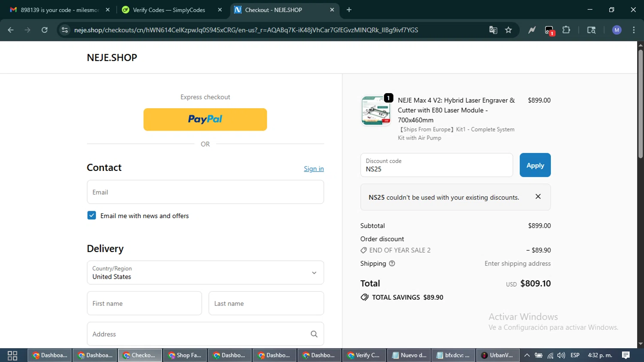Click the TOTAL SAVINGS $89.90 line
The width and height of the screenshot is (644, 362).
402,297
